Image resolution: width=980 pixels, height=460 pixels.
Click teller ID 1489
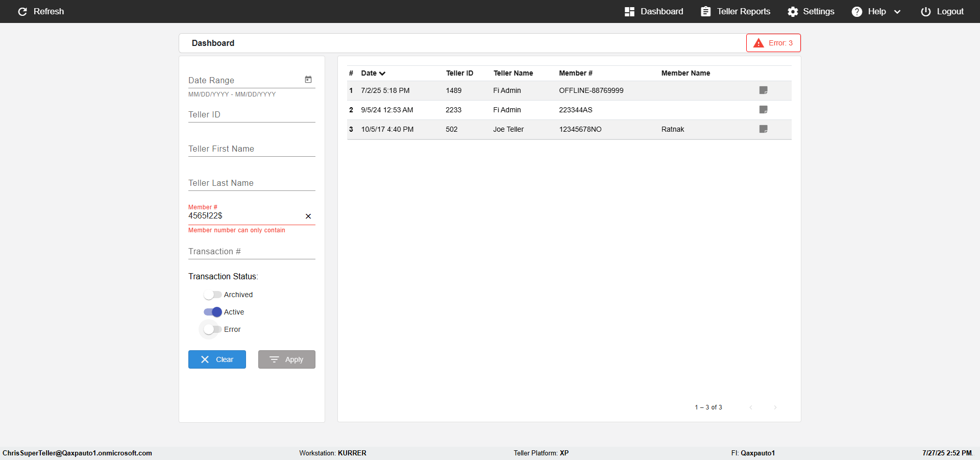(x=453, y=90)
